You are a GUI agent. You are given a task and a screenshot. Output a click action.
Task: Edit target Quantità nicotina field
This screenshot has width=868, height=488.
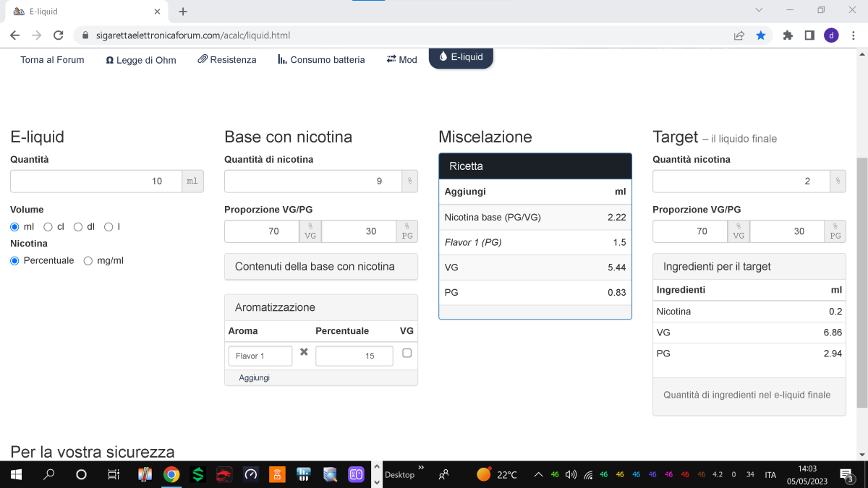pyautogui.click(x=741, y=181)
